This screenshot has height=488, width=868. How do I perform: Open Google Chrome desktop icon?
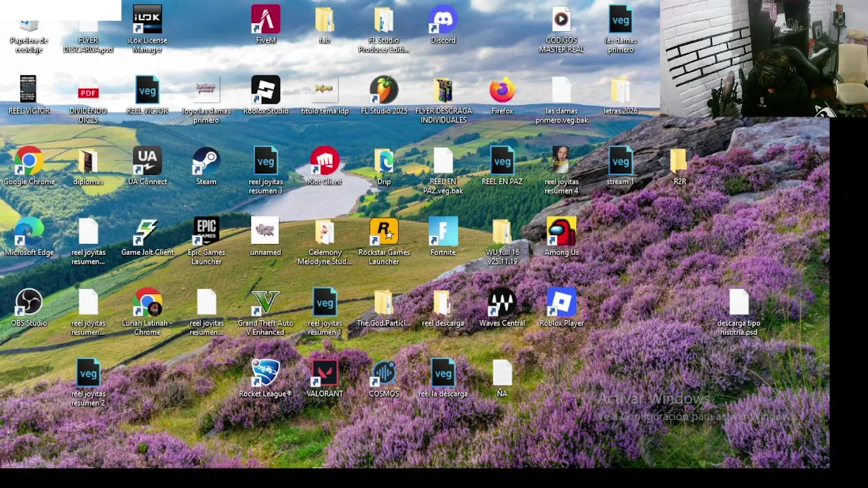(x=29, y=161)
